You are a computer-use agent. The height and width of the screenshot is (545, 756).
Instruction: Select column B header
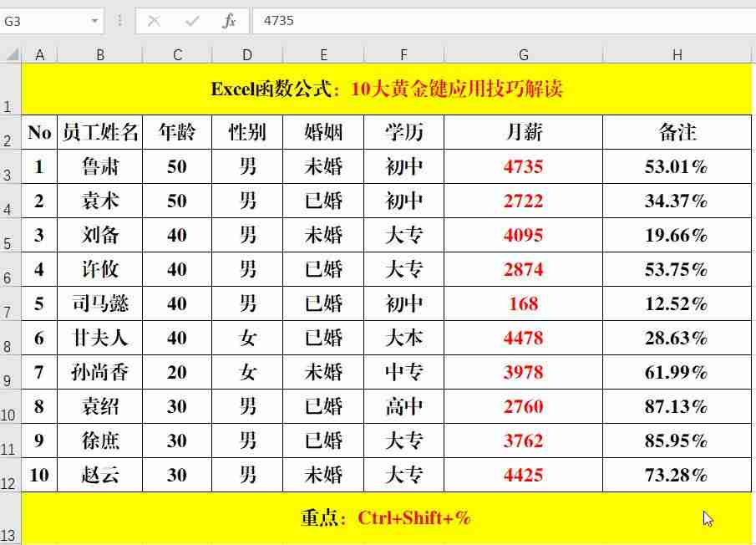click(x=99, y=54)
